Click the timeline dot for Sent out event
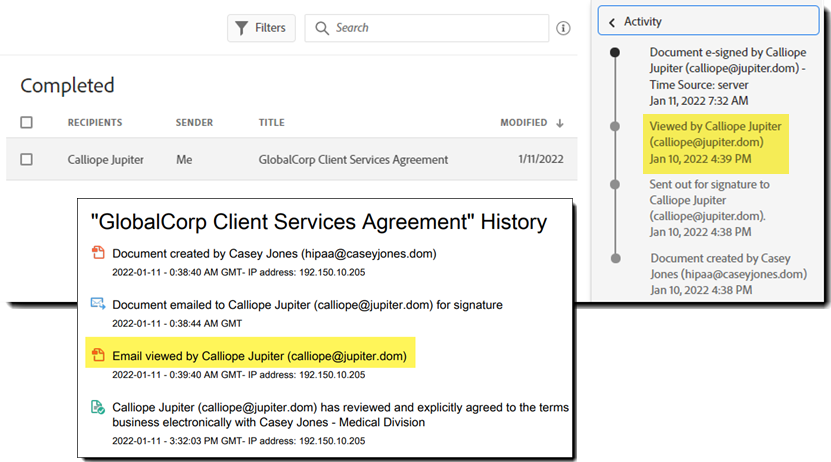 (x=615, y=184)
